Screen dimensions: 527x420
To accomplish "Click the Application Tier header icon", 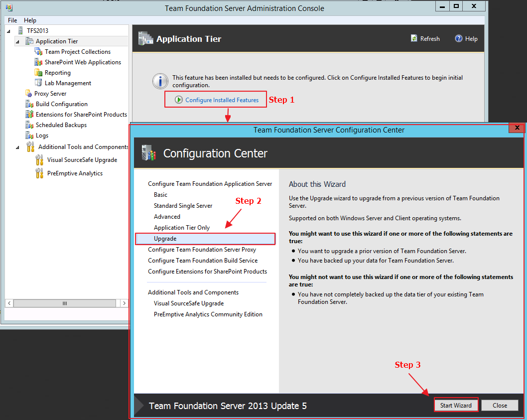I will (x=145, y=38).
